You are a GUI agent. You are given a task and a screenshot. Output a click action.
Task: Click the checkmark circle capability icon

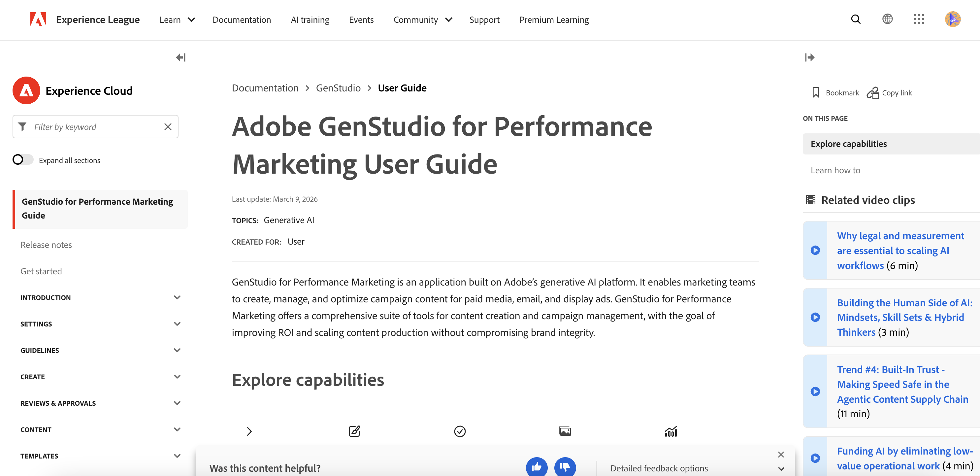[460, 431]
